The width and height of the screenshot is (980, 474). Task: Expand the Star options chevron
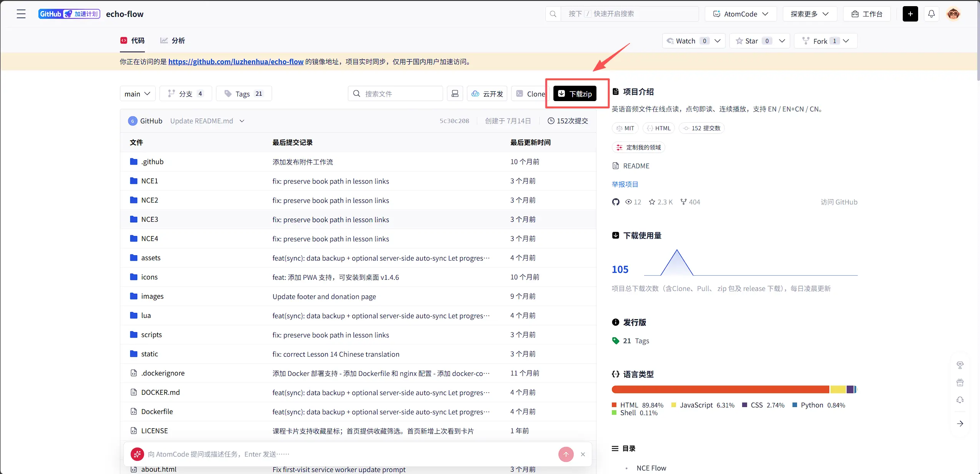(x=782, y=41)
